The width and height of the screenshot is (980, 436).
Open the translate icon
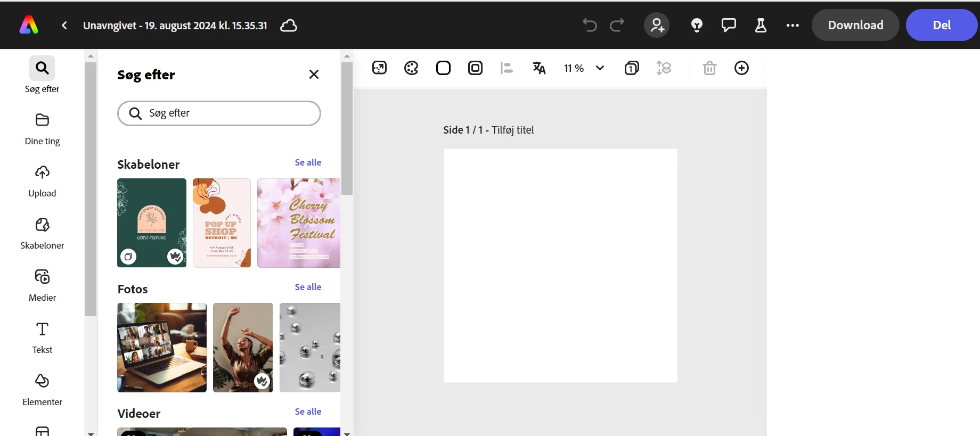click(539, 68)
